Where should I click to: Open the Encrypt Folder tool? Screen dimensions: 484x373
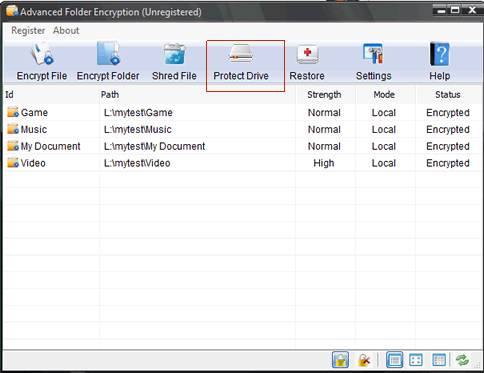(x=108, y=62)
